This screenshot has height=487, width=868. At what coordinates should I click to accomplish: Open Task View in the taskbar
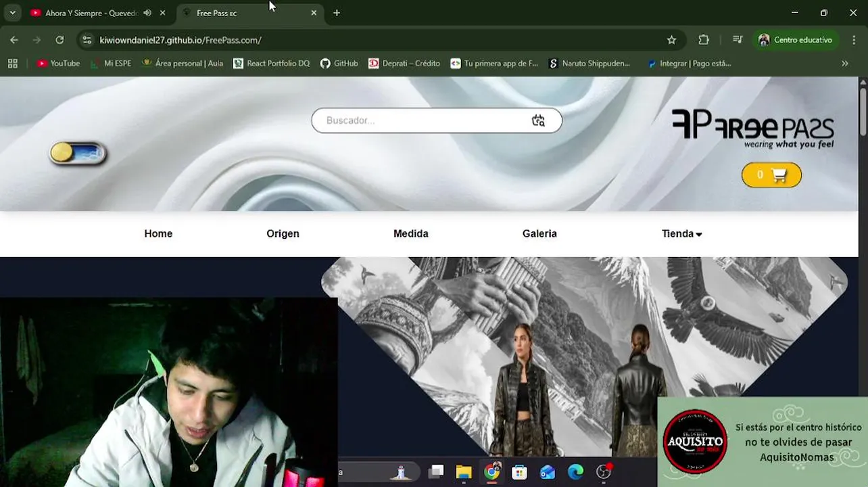tap(436, 472)
